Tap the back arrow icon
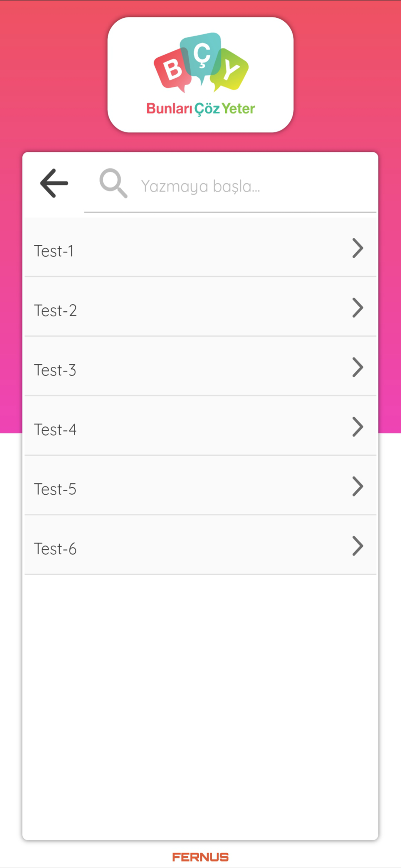The height and width of the screenshot is (868, 401). pyautogui.click(x=54, y=183)
